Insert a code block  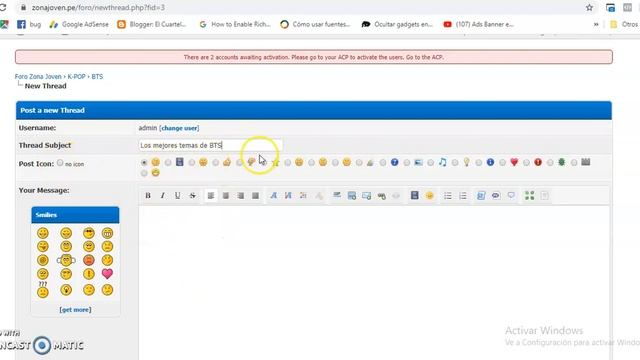[x=481, y=196]
